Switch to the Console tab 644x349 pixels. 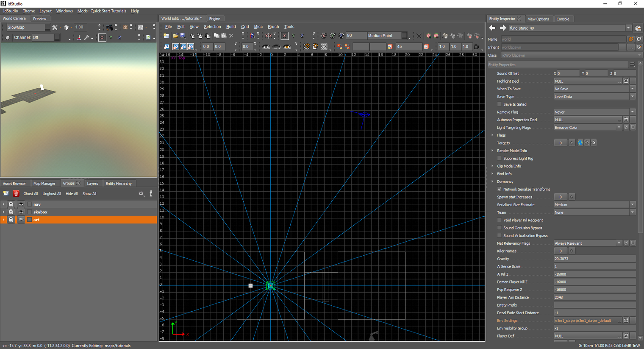point(563,19)
